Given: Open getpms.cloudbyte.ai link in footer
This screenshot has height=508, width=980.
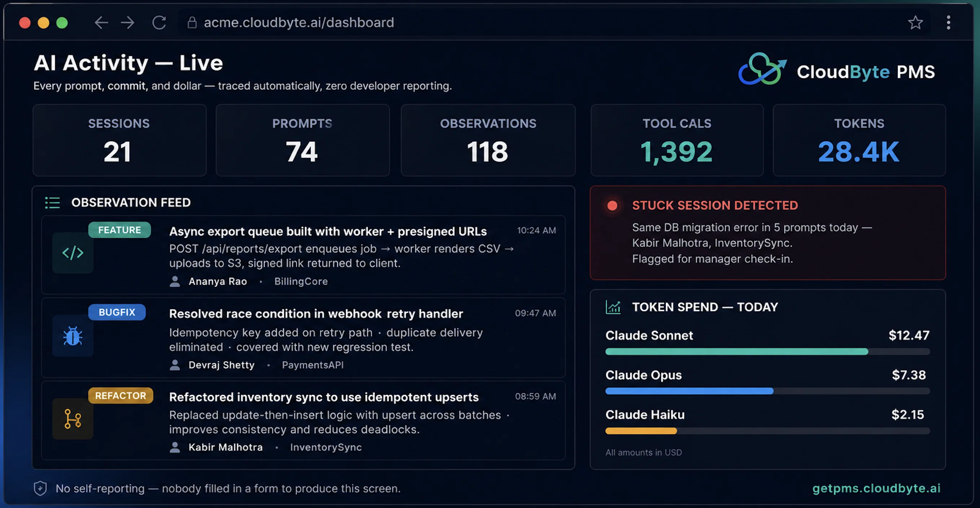Looking at the screenshot, I should coord(876,488).
